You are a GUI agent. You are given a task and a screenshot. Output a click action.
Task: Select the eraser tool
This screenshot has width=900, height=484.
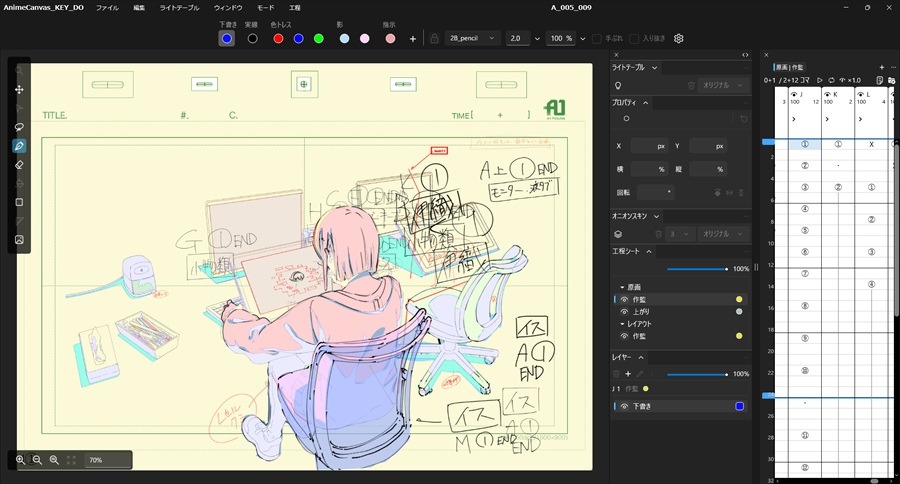(x=19, y=164)
